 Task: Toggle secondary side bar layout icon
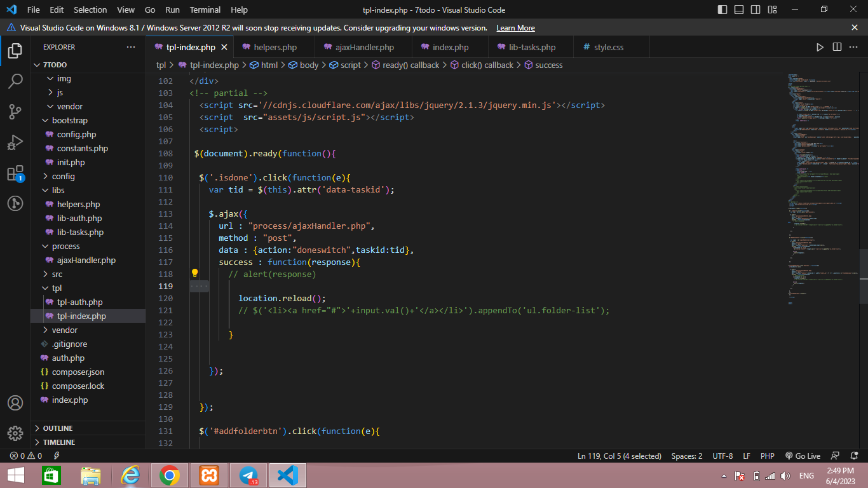pyautogui.click(x=756, y=10)
